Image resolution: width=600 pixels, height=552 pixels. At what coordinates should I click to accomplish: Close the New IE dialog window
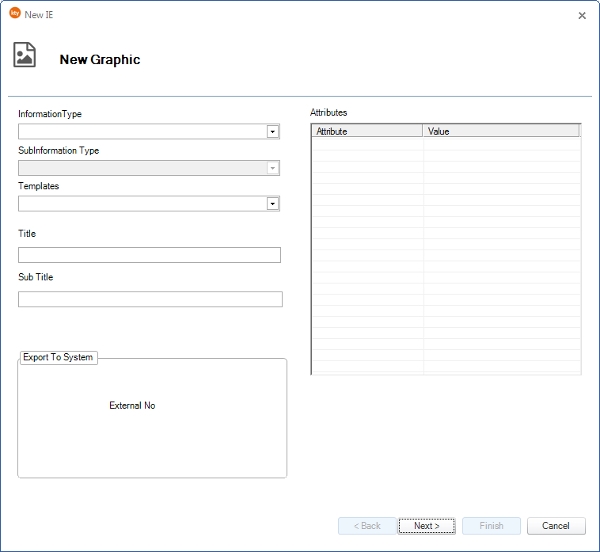point(582,15)
